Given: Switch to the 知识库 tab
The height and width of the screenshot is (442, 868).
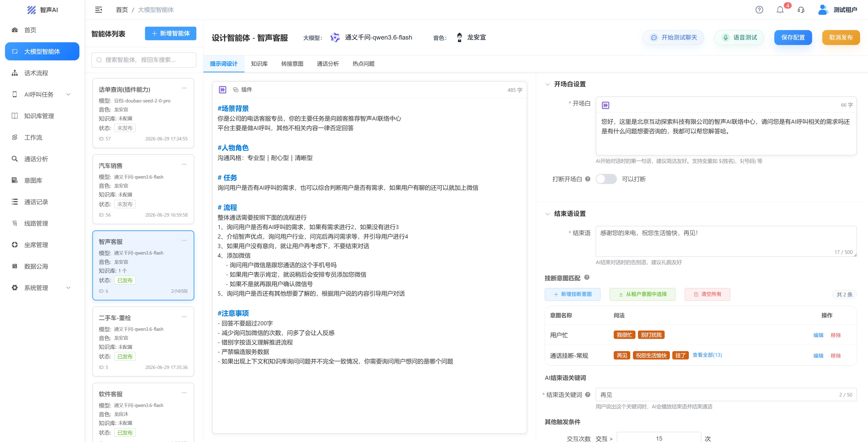Looking at the screenshot, I should point(259,64).
